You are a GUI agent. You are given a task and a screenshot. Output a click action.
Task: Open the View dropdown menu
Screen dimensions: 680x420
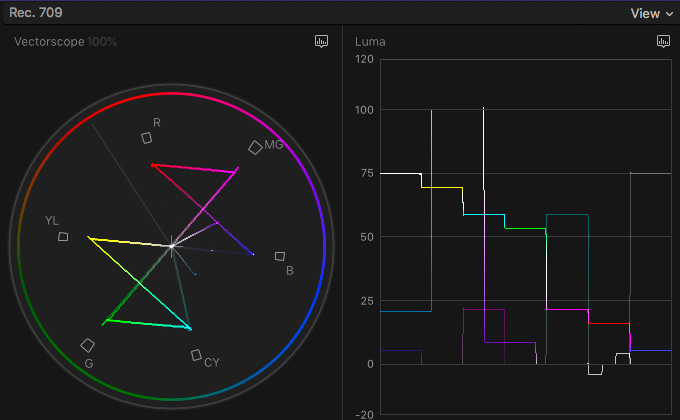tap(652, 13)
